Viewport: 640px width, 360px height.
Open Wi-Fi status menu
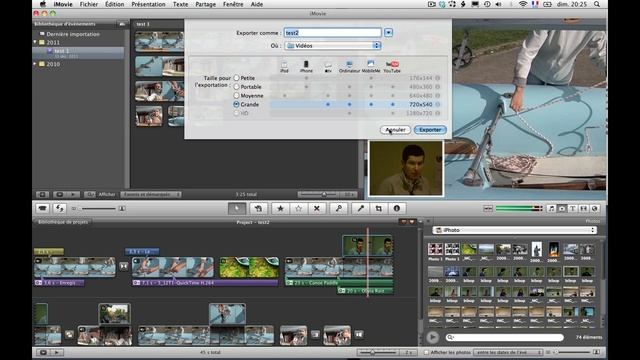click(x=523, y=4)
